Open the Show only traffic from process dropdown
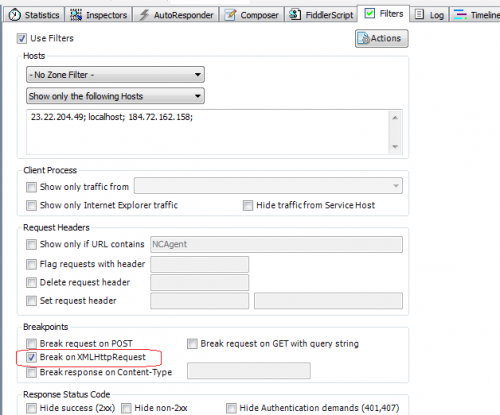This screenshot has width=500, height=415. pyautogui.click(x=268, y=186)
